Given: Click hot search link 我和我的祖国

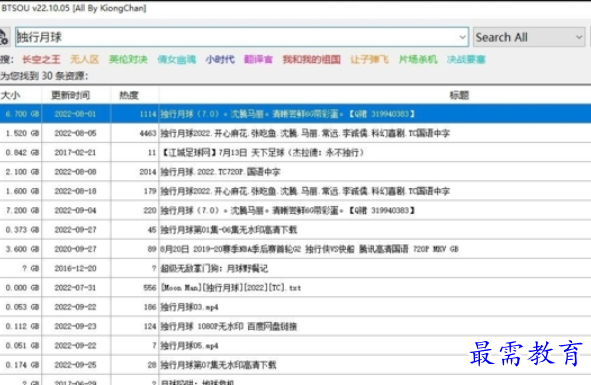Looking at the screenshot, I should coord(312,59).
